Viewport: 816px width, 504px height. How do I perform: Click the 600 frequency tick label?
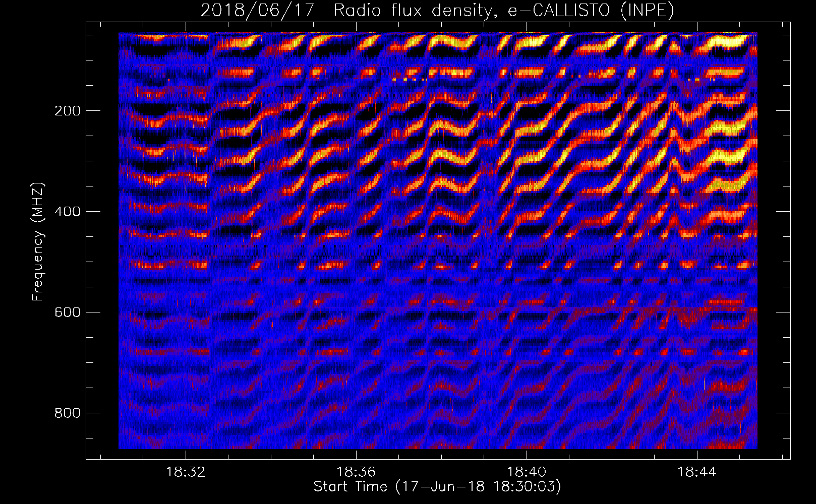tap(68, 312)
